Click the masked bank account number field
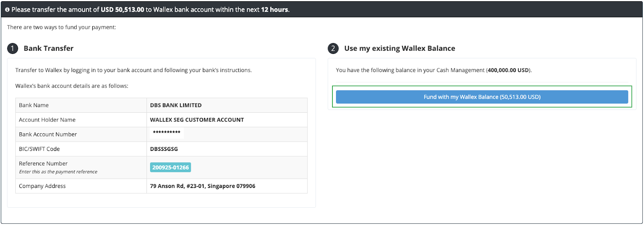This screenshot has height=225, width=644. pos(167,133)
